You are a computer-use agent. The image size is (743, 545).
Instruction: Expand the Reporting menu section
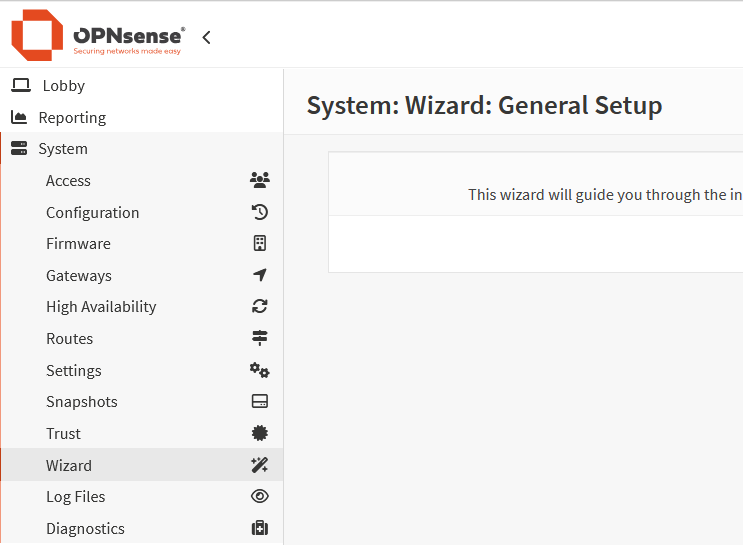[x=71, y=118]
